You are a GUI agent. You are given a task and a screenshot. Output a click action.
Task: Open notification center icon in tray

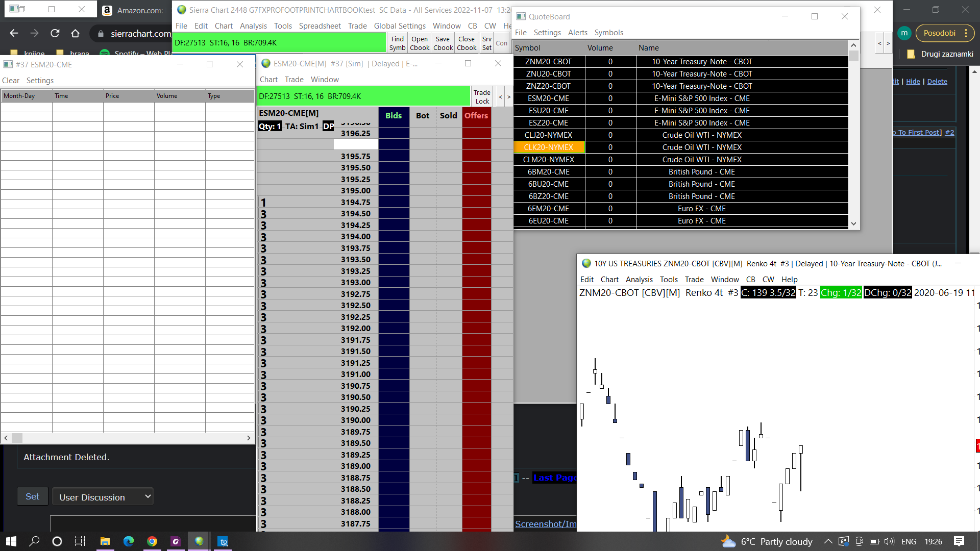pyautogui.click(x=959, y=541)
